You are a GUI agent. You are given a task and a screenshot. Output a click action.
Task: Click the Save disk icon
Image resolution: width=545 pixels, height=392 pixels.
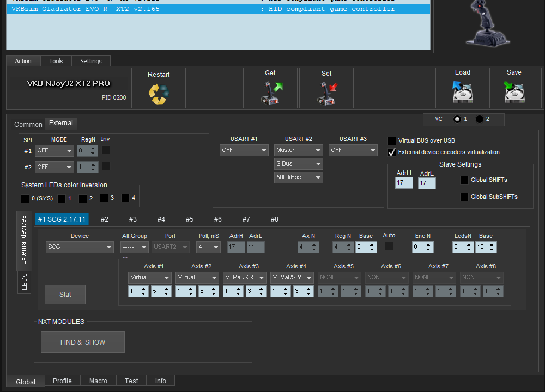tap(514, 91)
